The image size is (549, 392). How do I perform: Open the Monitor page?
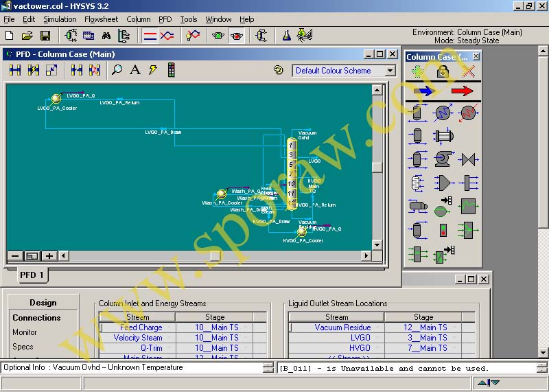[25, 332]
